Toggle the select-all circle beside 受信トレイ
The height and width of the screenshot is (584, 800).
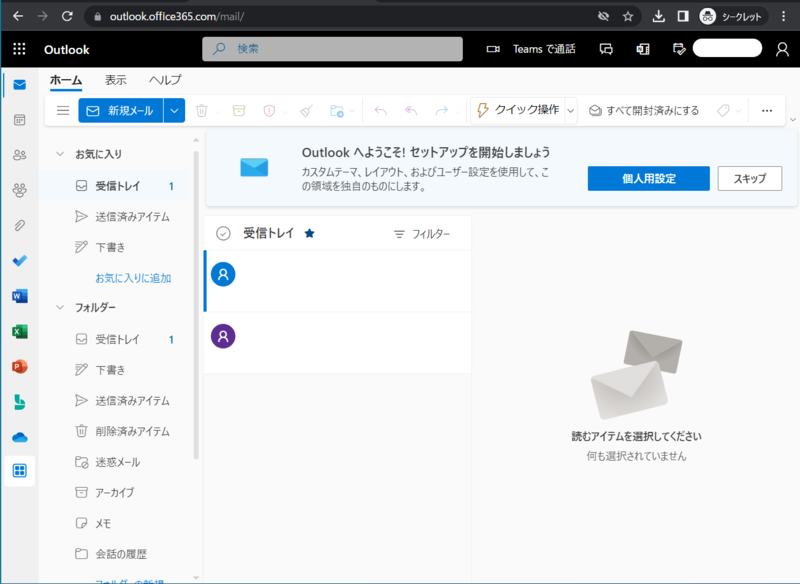click(x=223, y=234)
